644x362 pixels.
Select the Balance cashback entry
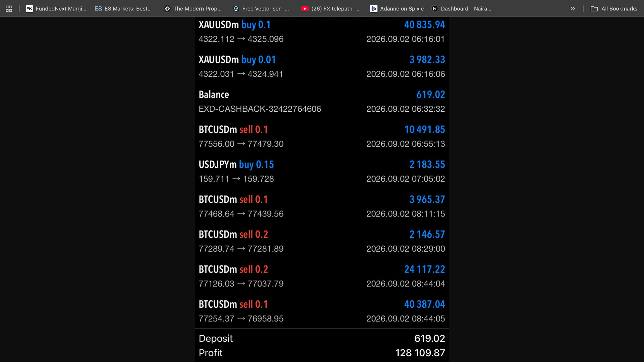pyautogui.click(x=322, y=102)
